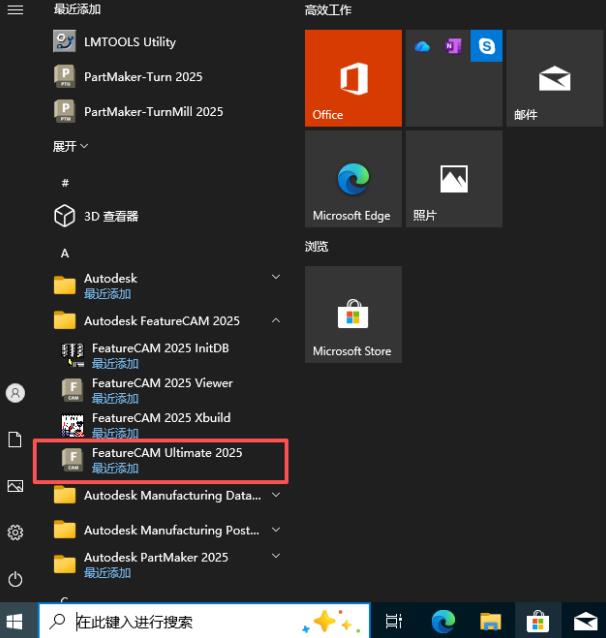Launch FeatureCAM Ultimate 2025
Image resolution: width=606 pixels, height=638 pixels.
click(x=161, y=460)
